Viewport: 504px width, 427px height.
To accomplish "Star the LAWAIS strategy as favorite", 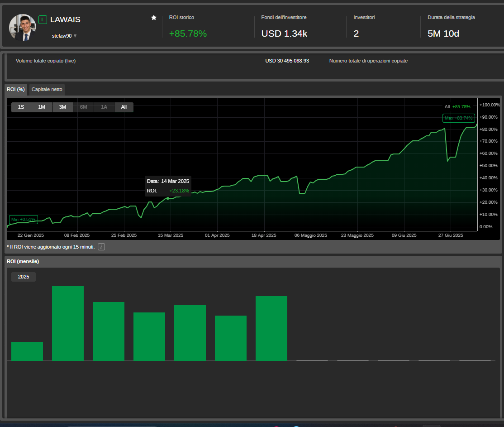I will [x=154, y=17].
